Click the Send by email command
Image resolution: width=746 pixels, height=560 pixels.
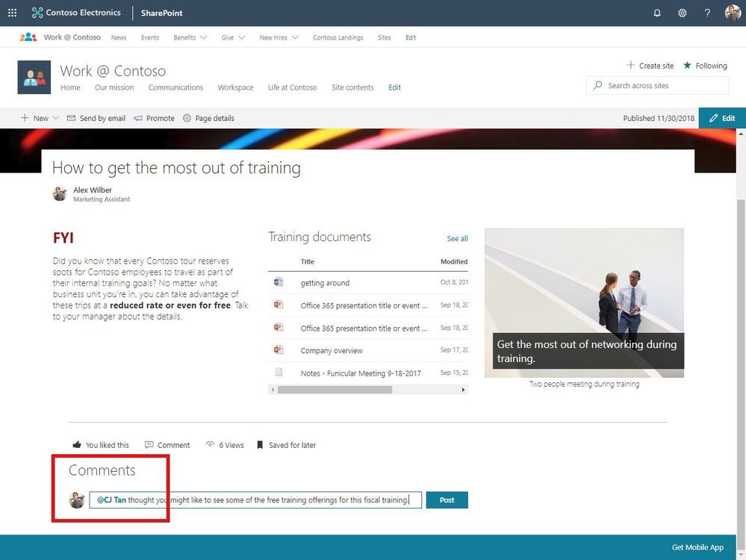pyautogui.click(x=96, y=118)
